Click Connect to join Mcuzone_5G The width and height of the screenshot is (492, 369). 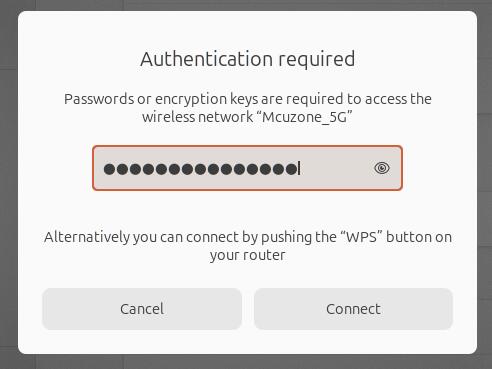pos(353,309)
